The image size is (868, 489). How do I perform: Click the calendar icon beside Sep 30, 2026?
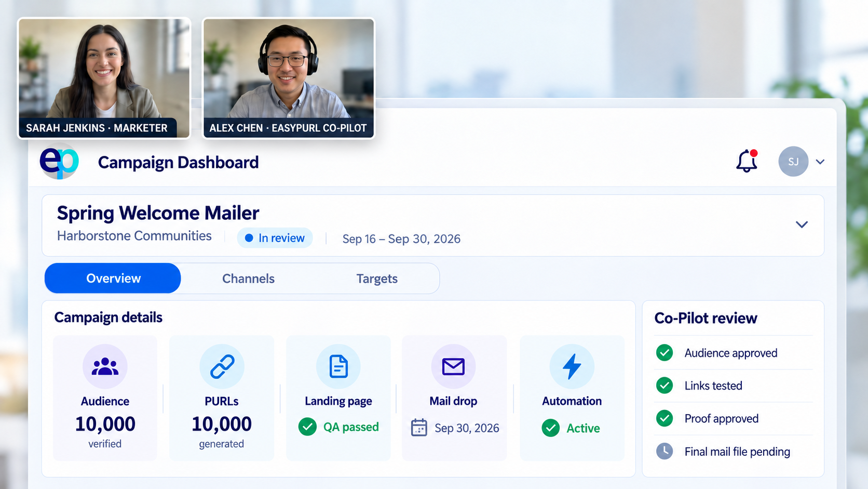(x=419, y=428)
